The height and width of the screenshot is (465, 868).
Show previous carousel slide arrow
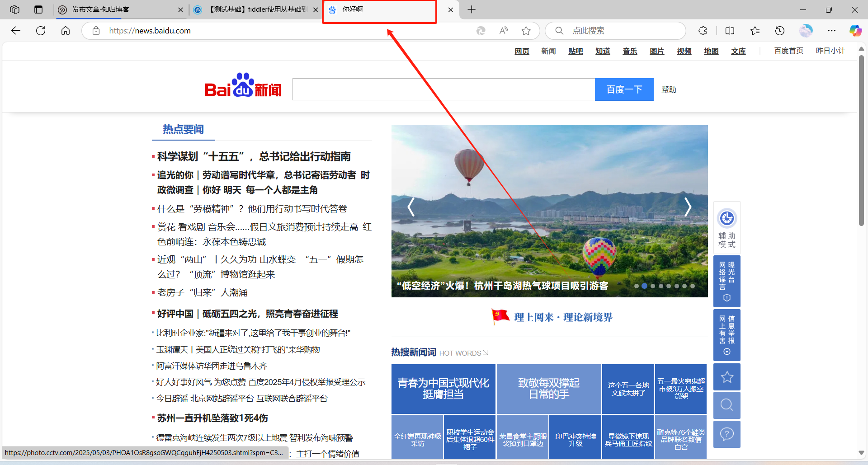[411, 207]
